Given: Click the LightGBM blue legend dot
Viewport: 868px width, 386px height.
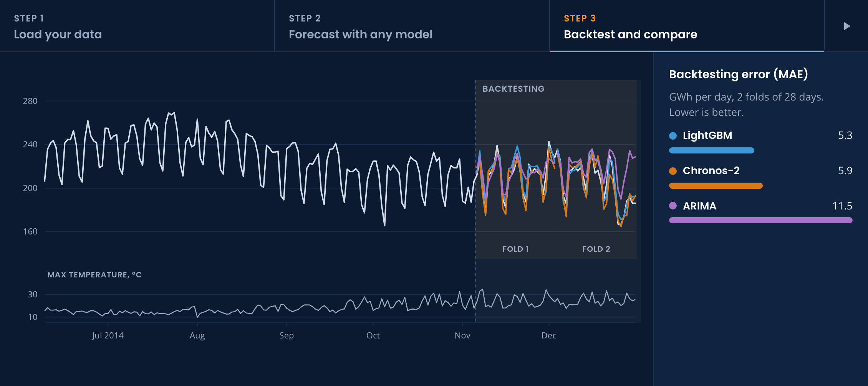Looking at the screenshot, I should click(673, 135).
